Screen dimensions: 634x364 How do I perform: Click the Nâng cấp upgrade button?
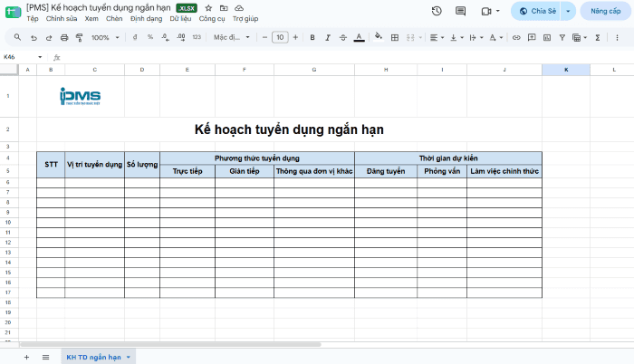point(605,11)
